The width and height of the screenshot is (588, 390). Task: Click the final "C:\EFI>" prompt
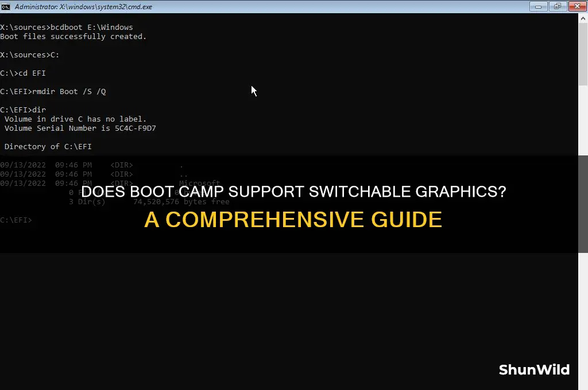(x=16, y=220)
